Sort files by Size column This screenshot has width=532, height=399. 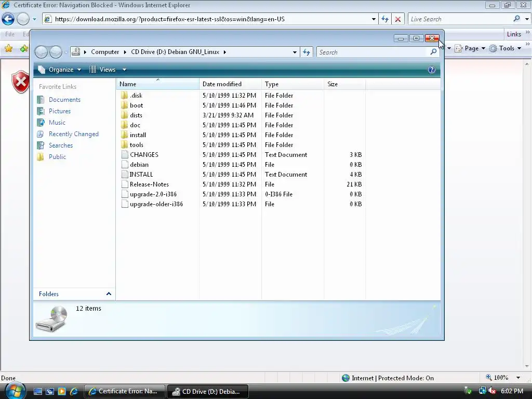(x=345, y=84)
